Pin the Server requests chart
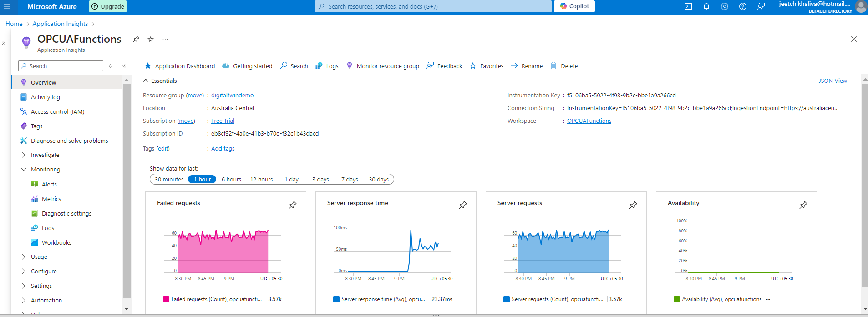 point(633,205)
